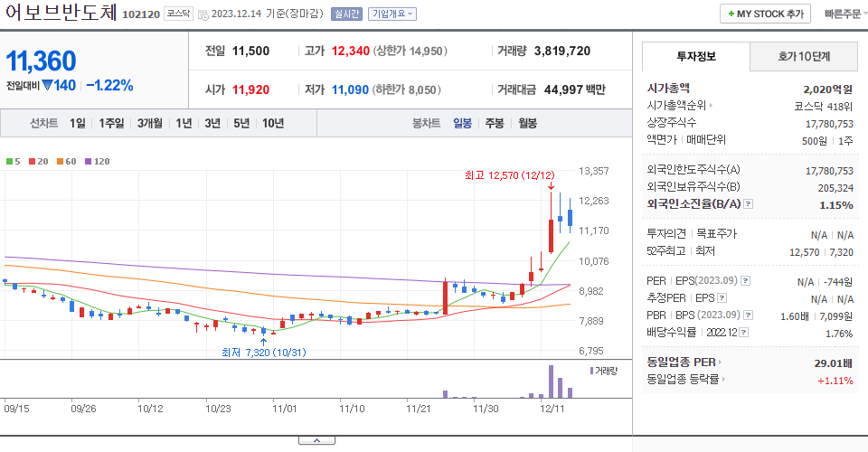Click the stock name 어보브반도체
This screenshot has height=452, width=868.
[61, 12]
